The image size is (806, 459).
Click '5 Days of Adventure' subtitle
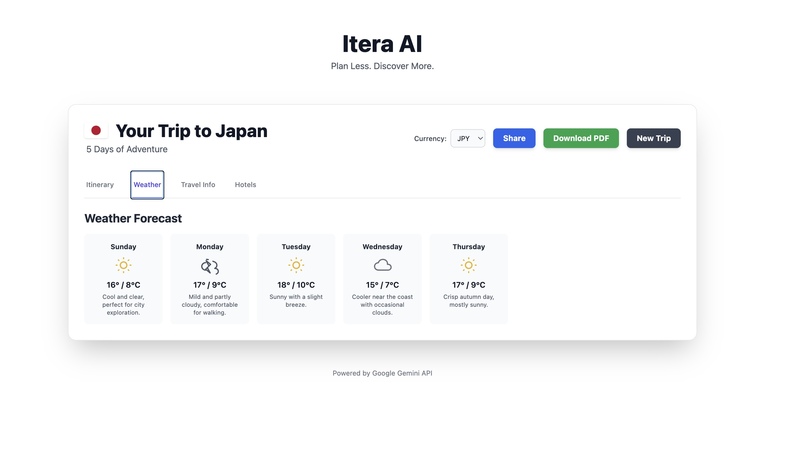coord(127,149)
